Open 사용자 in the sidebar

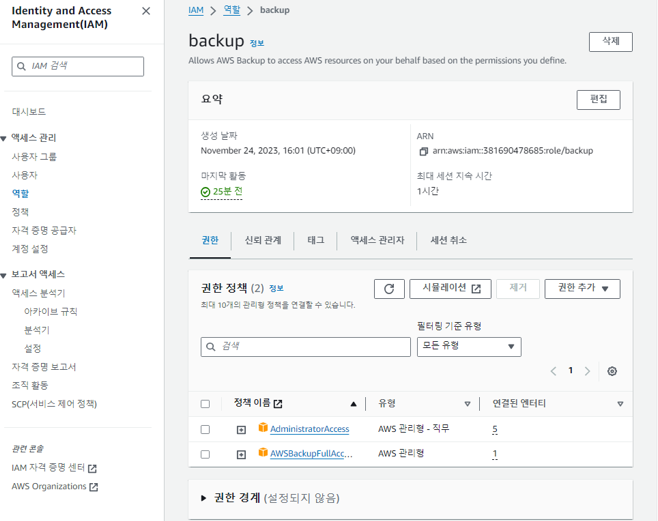[24, 175]
